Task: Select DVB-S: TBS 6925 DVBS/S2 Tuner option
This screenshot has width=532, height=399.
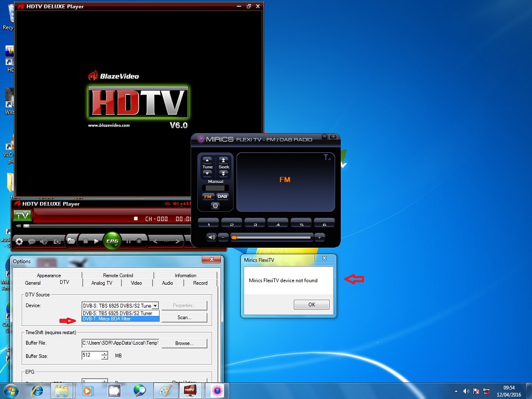Action: [x=120, y=313]
